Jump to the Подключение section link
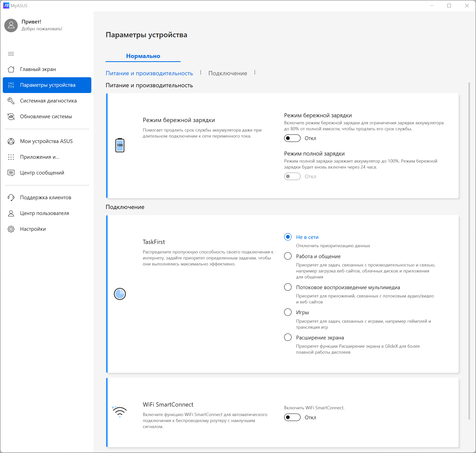 point(228,73)
